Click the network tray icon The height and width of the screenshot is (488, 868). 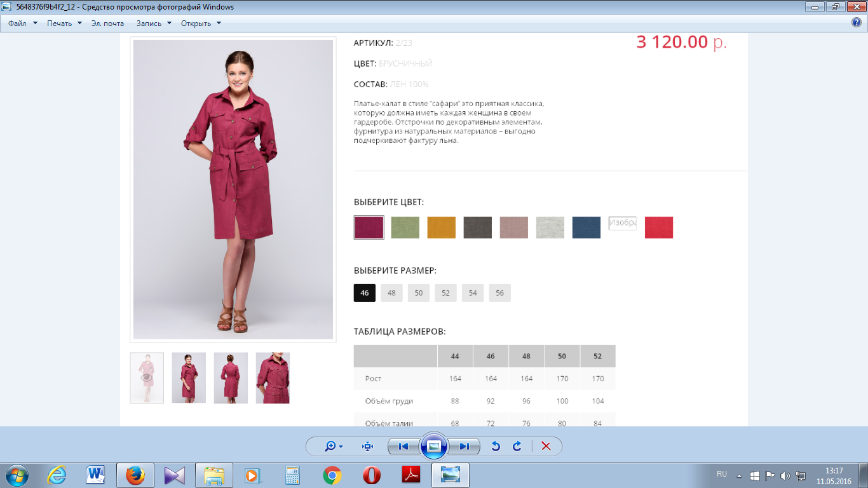pos(801,475)
